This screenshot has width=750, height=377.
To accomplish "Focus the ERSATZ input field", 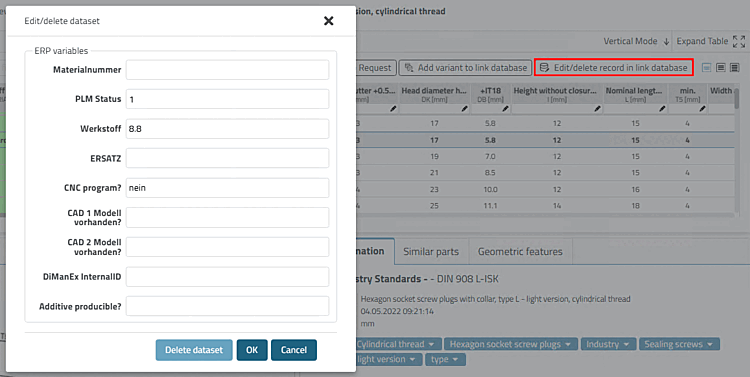I will (227, 158).
